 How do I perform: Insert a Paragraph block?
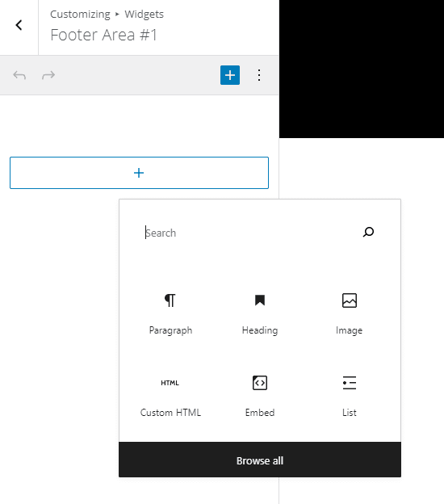170,313
